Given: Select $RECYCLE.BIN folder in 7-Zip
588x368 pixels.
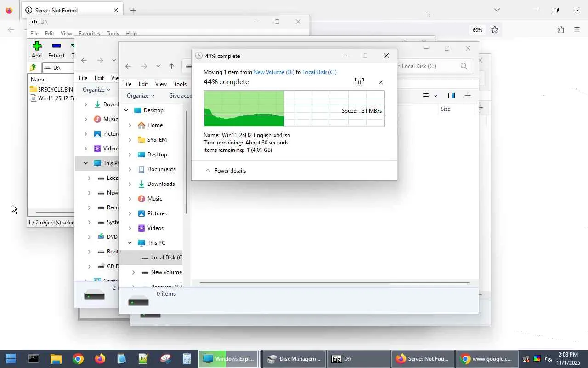Looking at the screenshot, I should click(51, 90).
